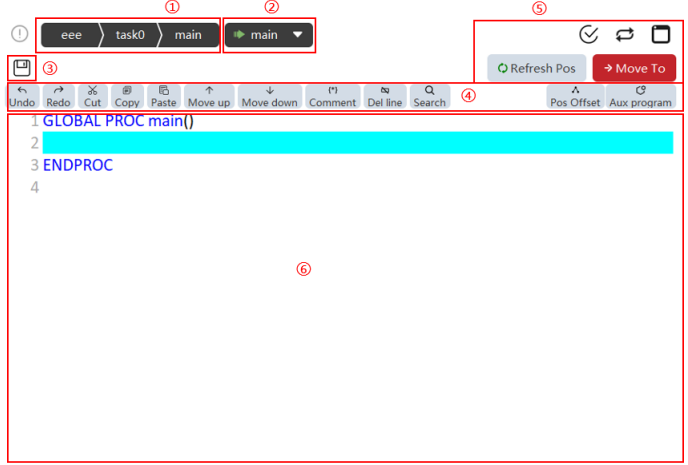Open the Pos Offset tool
This screenshot has width=688, height=465.
click(575, 97)
